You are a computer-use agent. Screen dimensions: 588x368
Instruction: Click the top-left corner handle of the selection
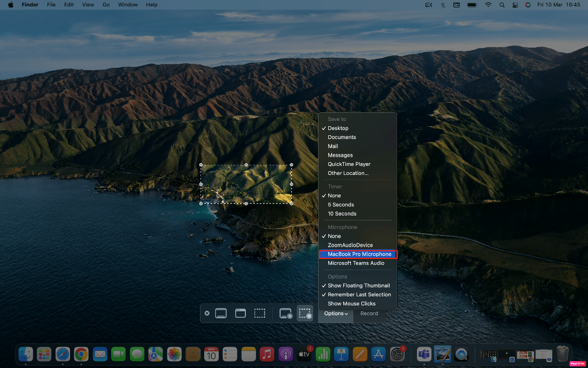tap(201, 165)
